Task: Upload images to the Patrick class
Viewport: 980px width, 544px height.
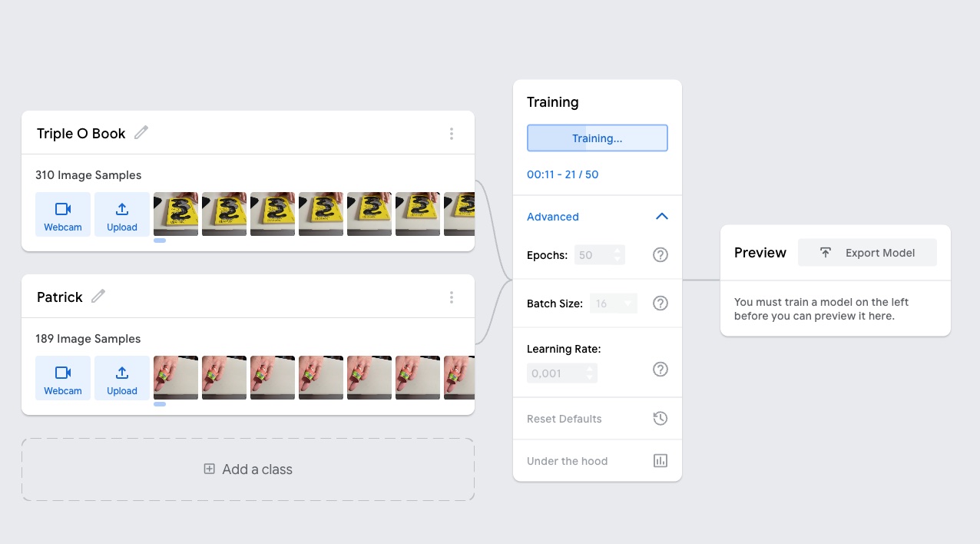Action: (x=122, y=378)
